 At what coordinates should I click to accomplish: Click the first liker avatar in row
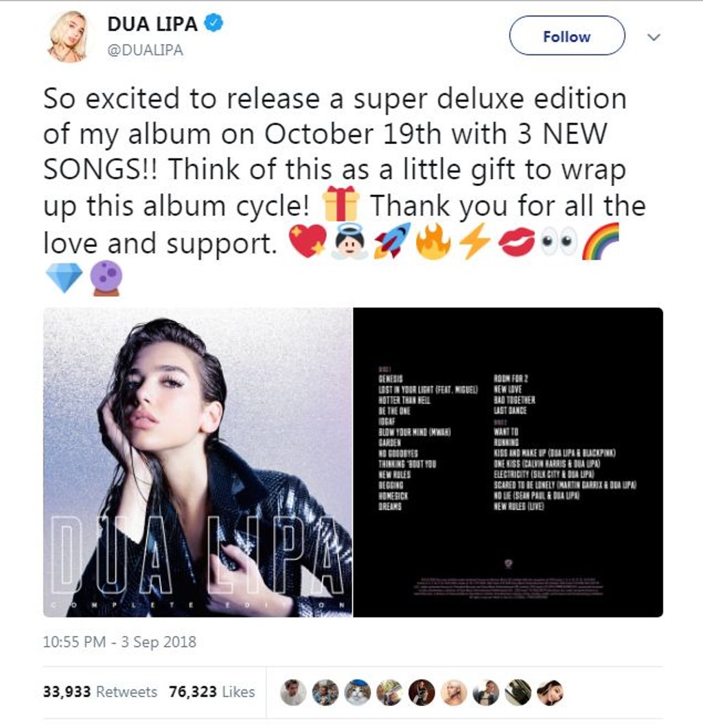[293, 692]
